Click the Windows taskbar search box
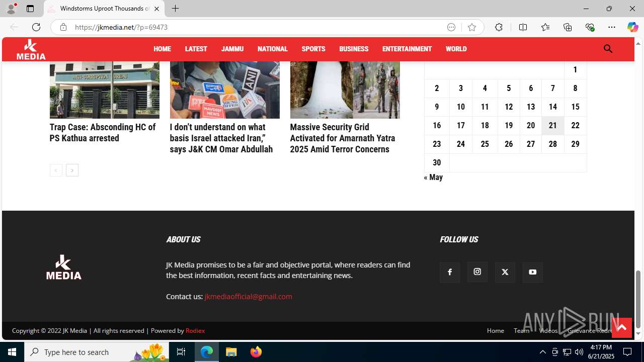The image size is (644, 362). (x=96, y=352)
